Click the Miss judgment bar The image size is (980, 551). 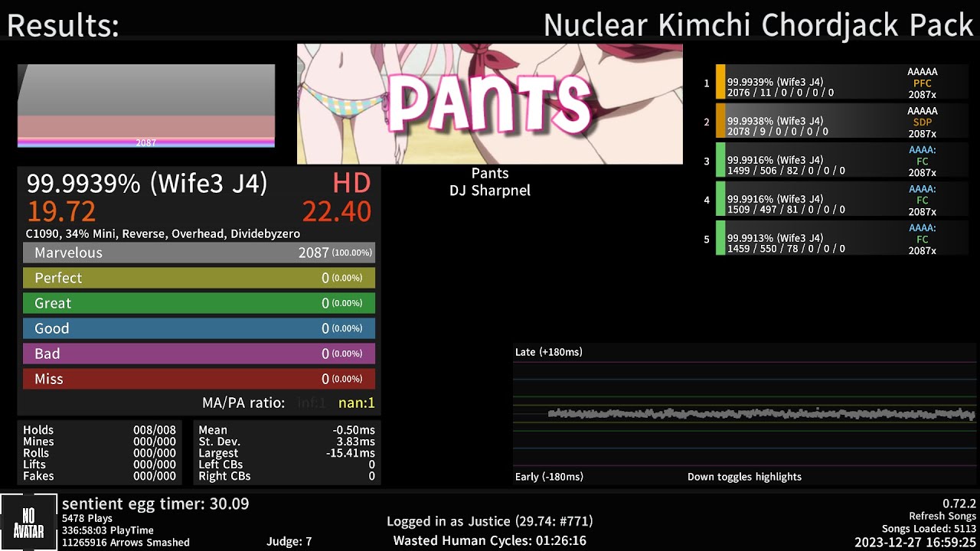(x=199, y=379)
